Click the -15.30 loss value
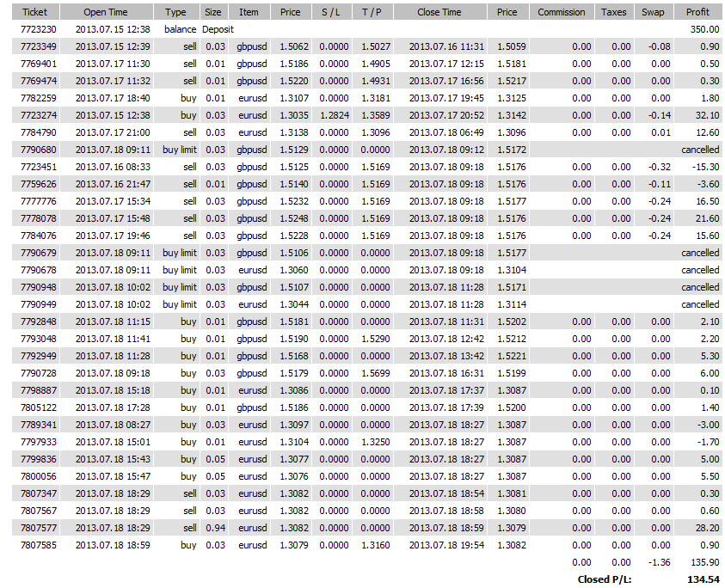This screenshot has height=588, width=725. click(705, 167)
